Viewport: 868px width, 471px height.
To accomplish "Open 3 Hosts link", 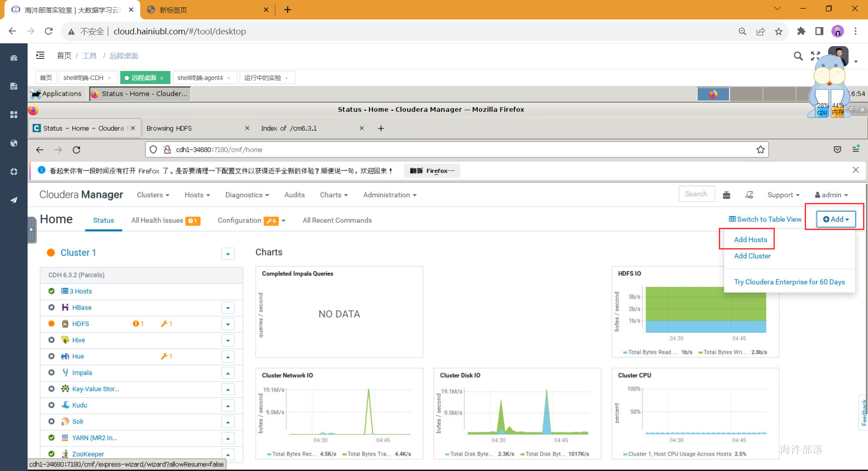I will pos(80,291).
